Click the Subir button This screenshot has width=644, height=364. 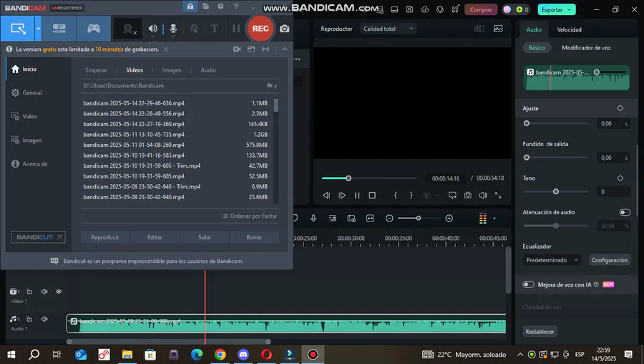(x=205, y=237)
